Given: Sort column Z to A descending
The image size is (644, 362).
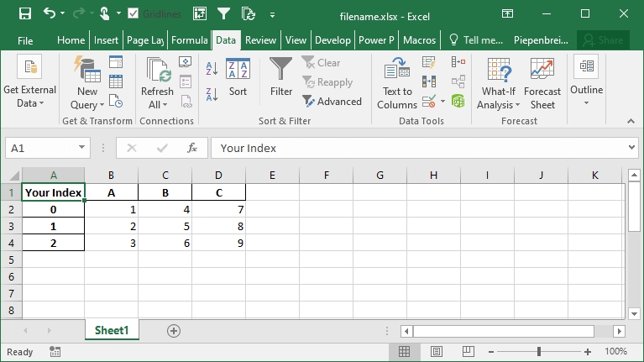Looking at the screenshot, I should coord(212,93).
